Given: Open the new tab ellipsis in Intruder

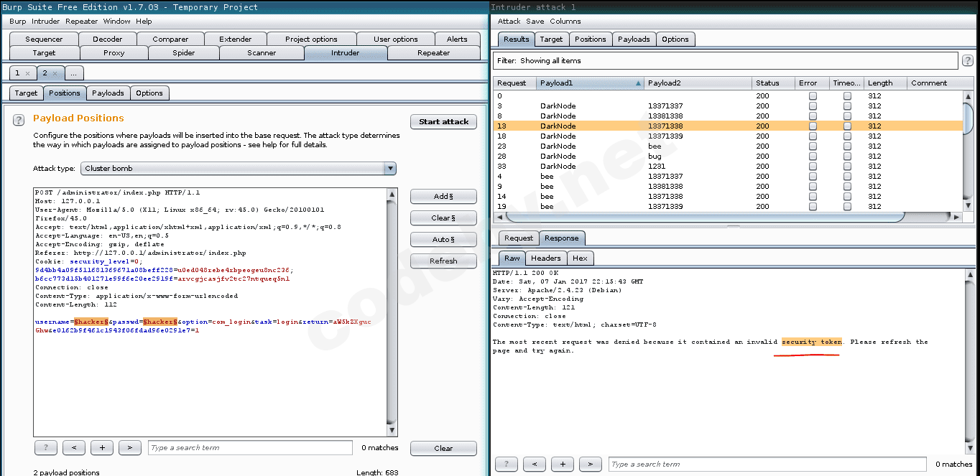Looking at the screenshot, I should [x=74, y=73].
